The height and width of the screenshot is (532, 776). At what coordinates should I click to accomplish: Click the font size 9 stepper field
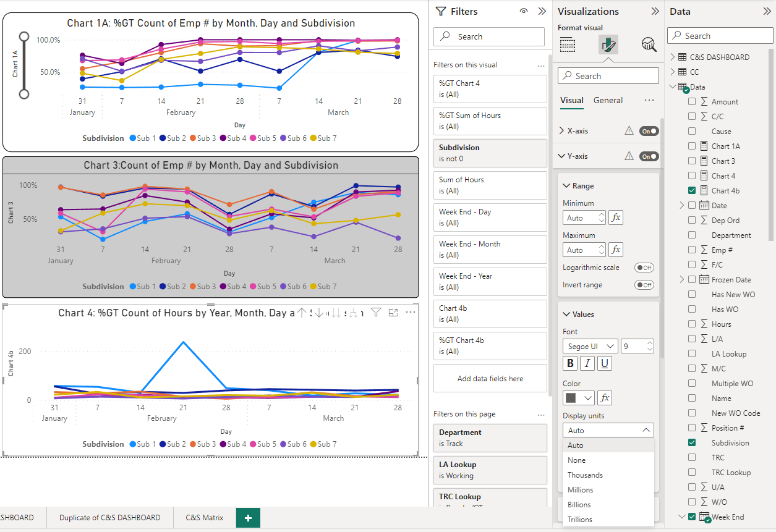click(637, 346)
